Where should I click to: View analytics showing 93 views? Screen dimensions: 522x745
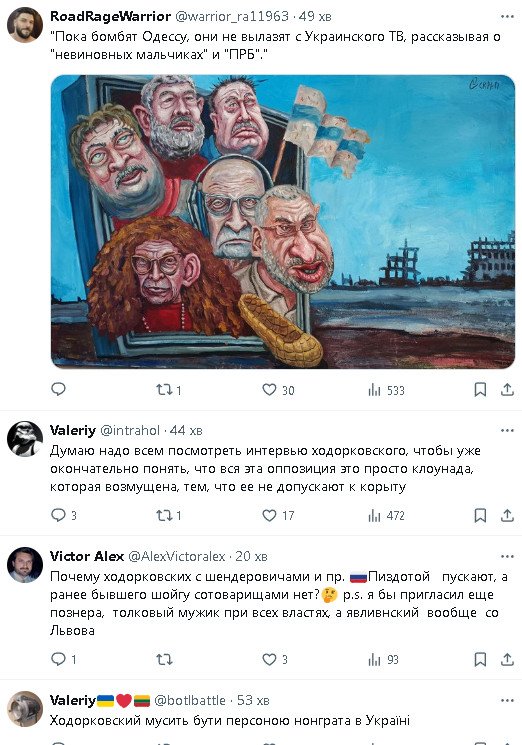tap(383, 659)
